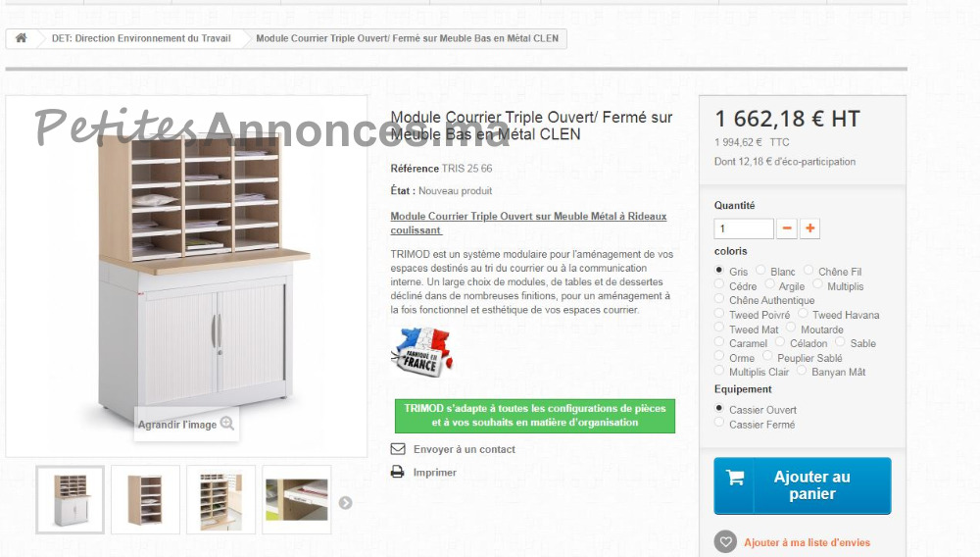
Task: Click Ajouter à ma liste d'envies
Action: (807, 542)
